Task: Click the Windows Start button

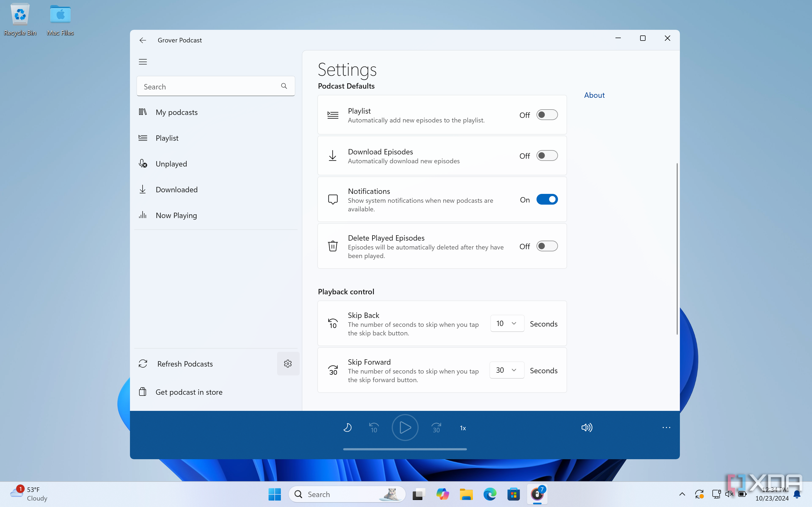Action: (x=275, y=494)
